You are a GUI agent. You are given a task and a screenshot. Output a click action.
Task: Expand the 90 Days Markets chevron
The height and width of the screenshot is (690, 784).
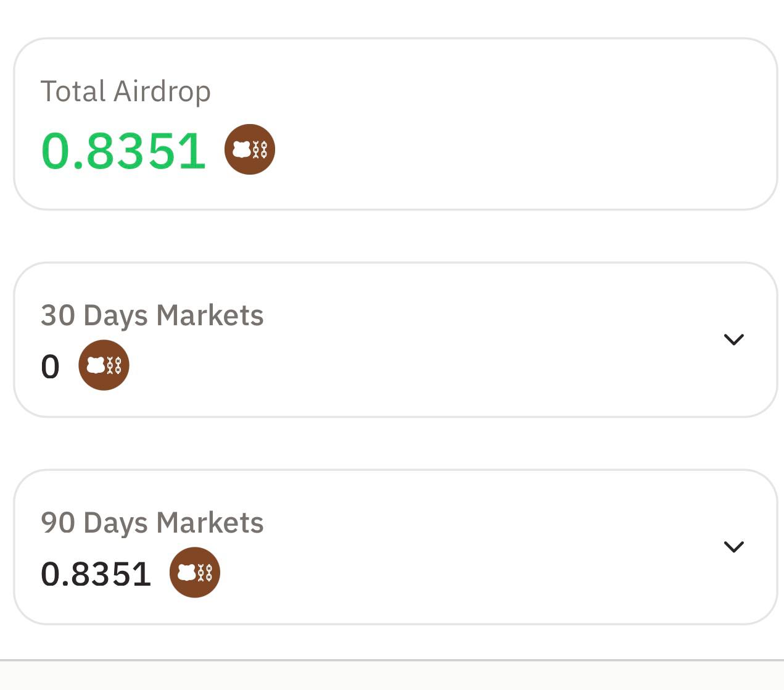[733, 547]
